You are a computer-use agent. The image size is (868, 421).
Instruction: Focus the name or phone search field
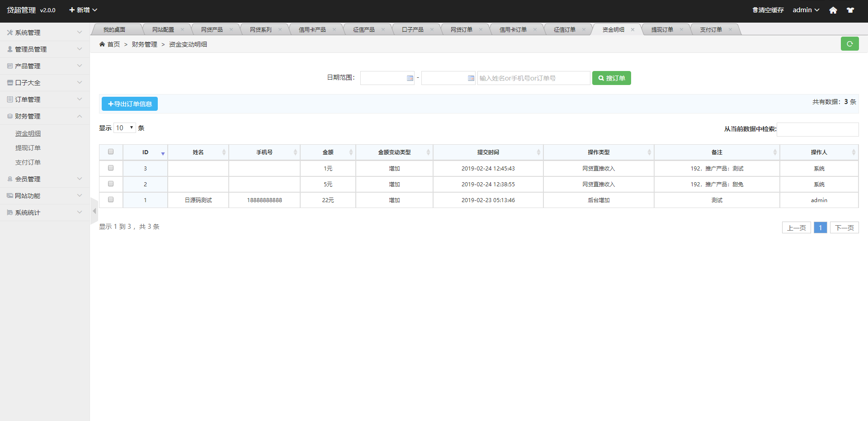tap(533, 78)
